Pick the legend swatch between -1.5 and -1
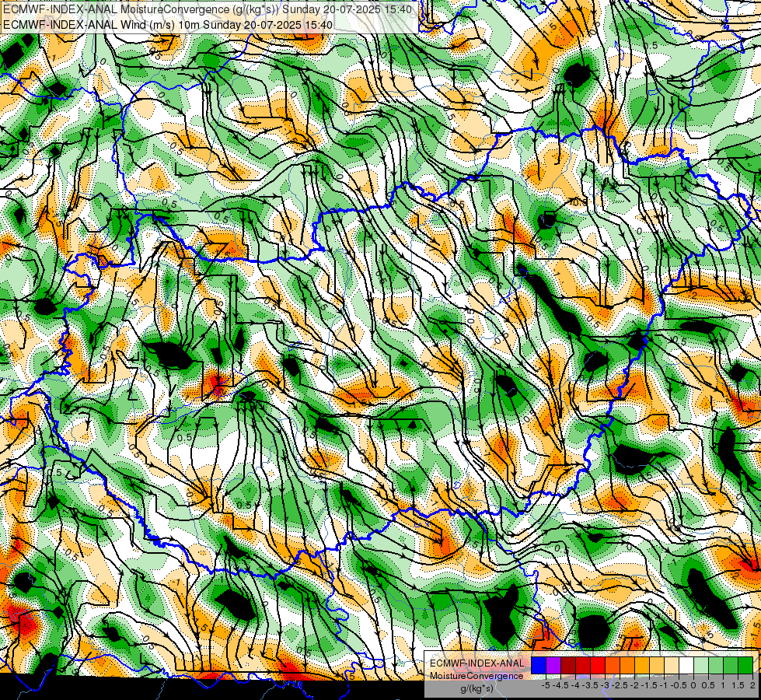This screenshot has width=761, height=700. (657, 665)
